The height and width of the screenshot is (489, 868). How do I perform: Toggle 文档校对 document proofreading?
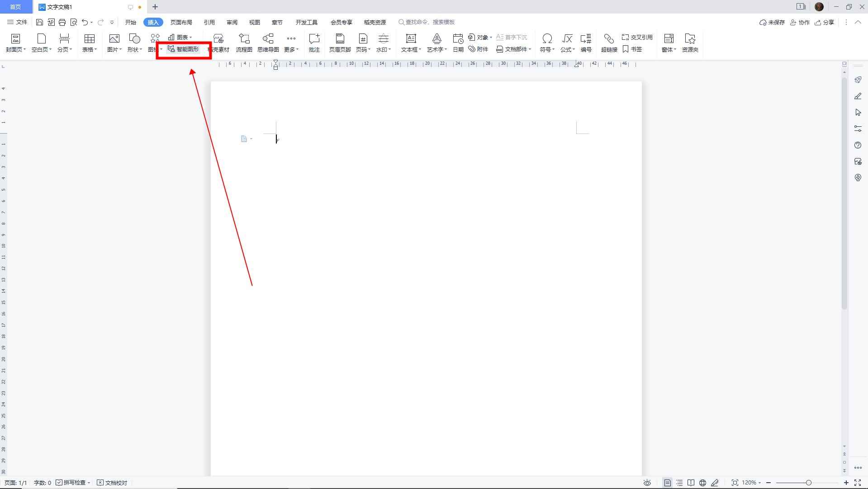point(112,483)
